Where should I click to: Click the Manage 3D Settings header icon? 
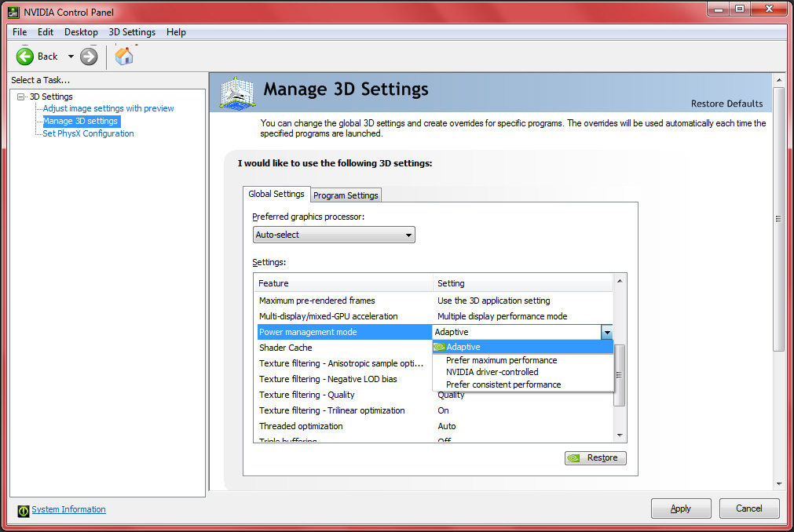pyautogui.click(x=237, y=93)
